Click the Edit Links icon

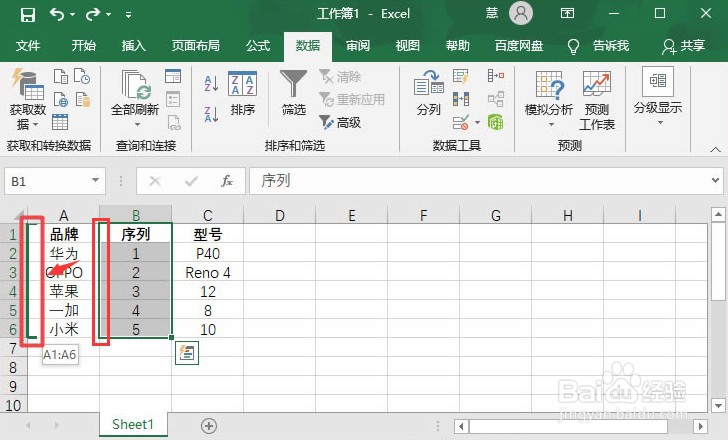point(174,123)
